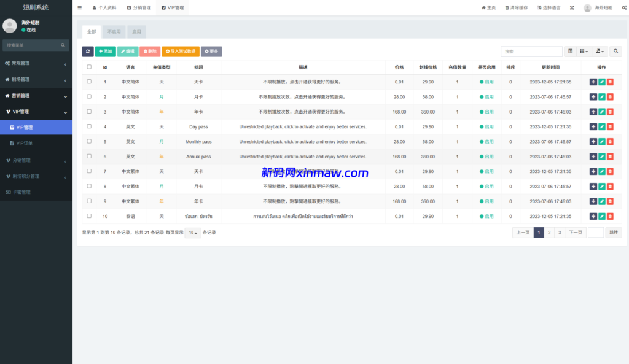Check the checkbox for row id 5
This screenshot has height=364, width=629.
tap(88, 141)
